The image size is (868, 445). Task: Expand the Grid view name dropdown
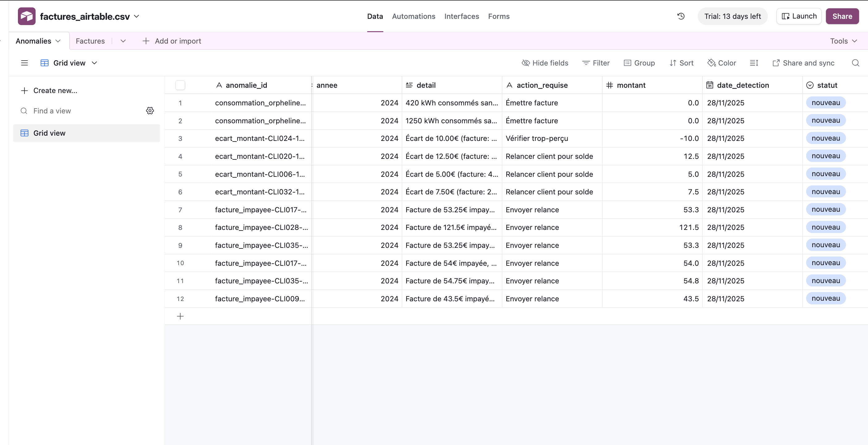point(95,63)
